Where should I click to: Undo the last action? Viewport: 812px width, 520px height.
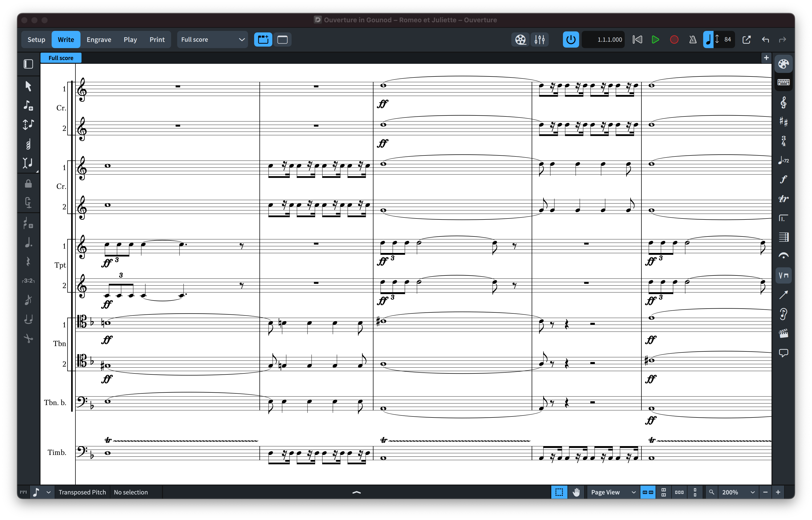(765, 39)
